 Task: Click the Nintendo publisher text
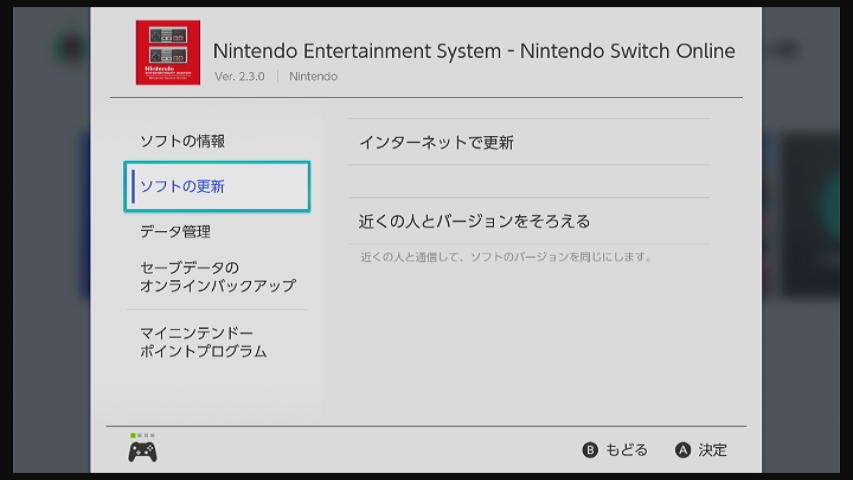313,77
